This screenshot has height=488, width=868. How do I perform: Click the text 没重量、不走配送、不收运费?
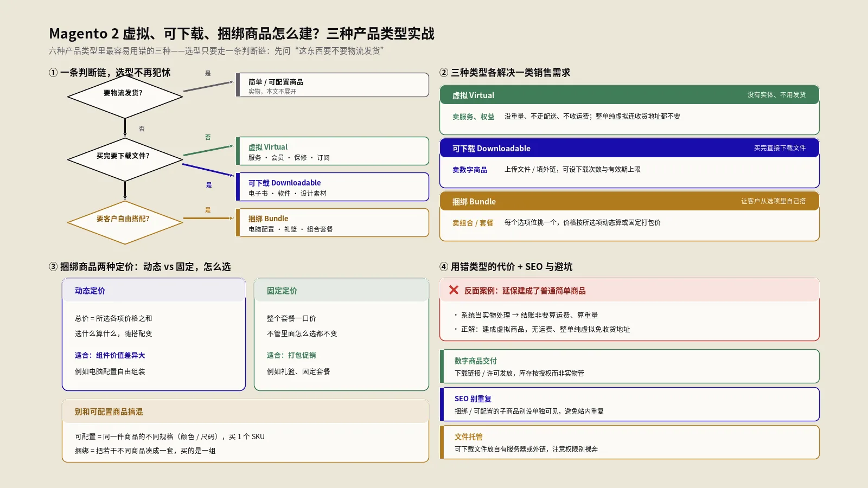pyautogui.click(x=592, y=116)
